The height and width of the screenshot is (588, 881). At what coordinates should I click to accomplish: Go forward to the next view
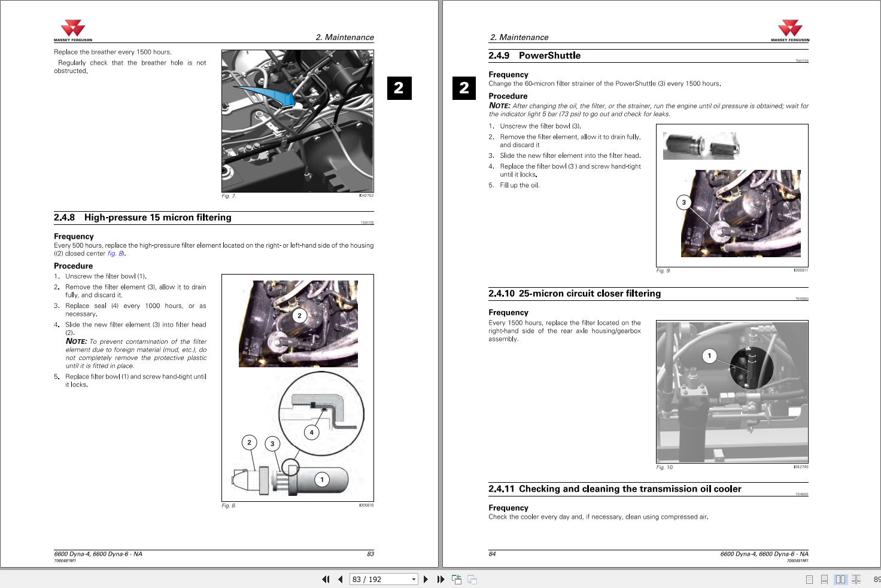[472, 579]
